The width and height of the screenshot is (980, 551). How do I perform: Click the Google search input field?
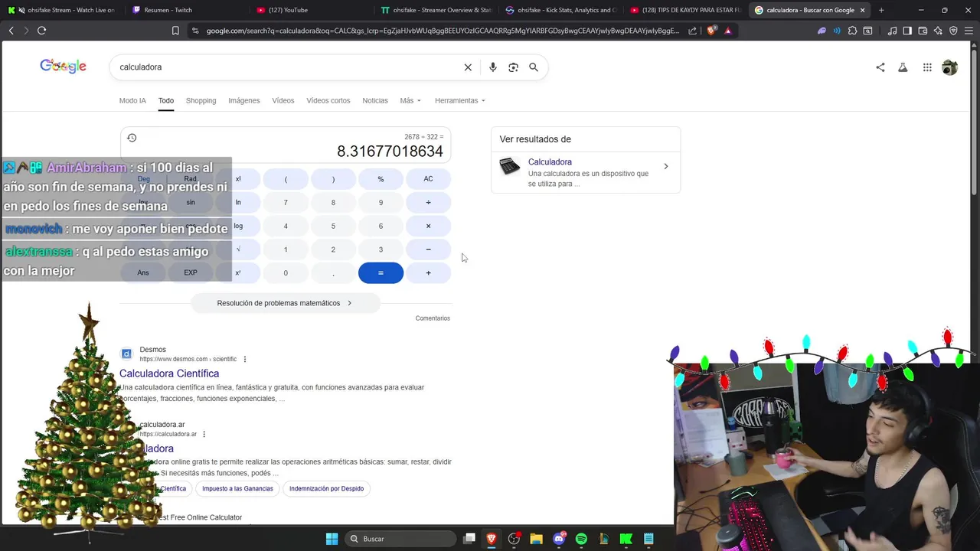(287, 67)
